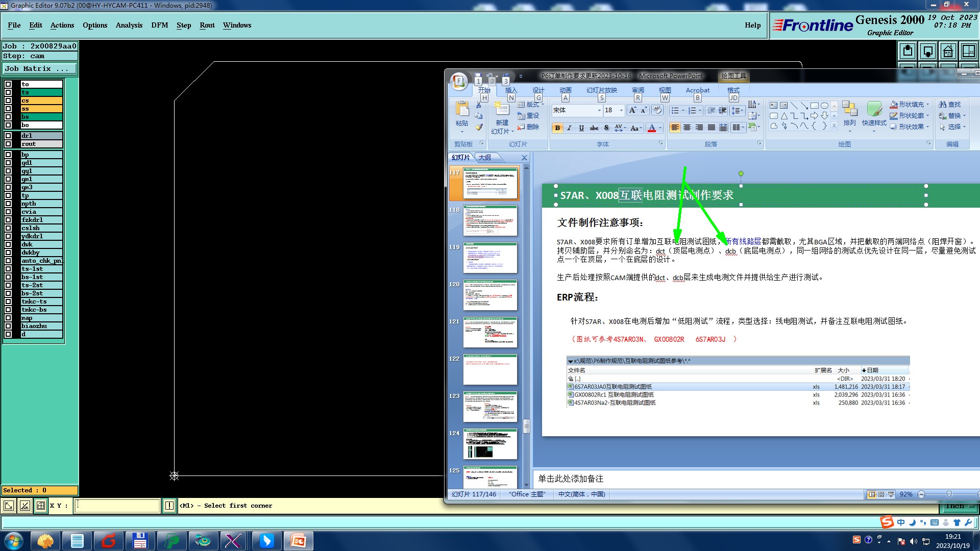Screen dimensions: 980x551
Task: Toggle the 'to' layer checkbox in Genesis
Action: 8,84
